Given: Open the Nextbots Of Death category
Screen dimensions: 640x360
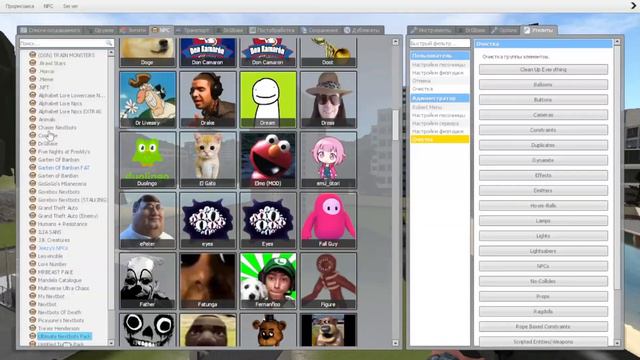Looking at the screenshot, I should (x=59, y=312).
